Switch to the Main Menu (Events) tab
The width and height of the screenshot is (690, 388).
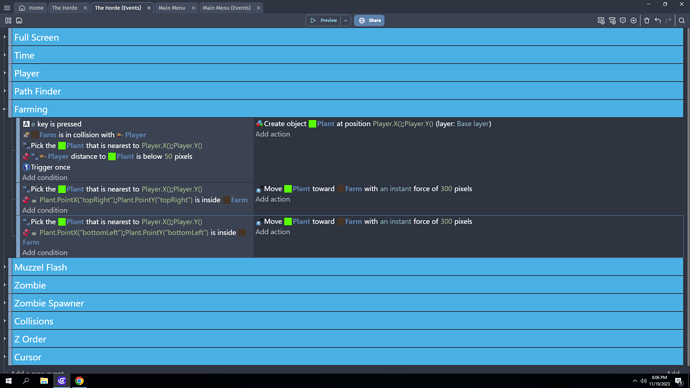tap(227, 8)
